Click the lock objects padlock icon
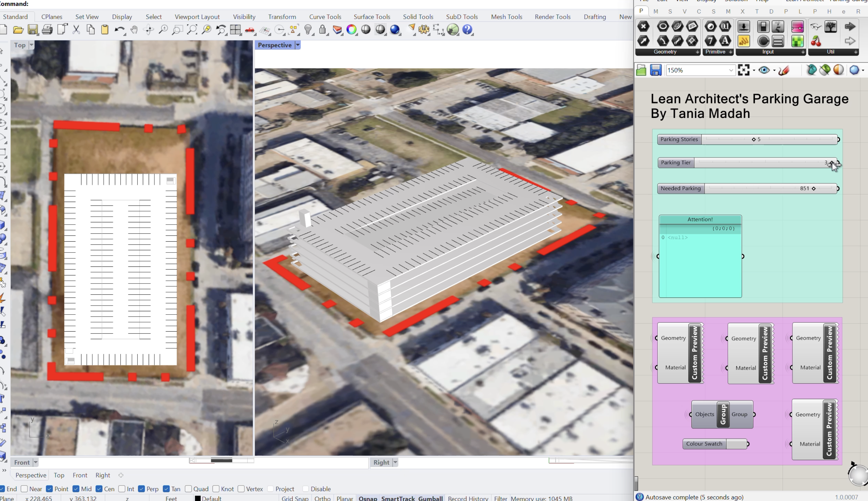The image size is (868, 501). point(322,29)
